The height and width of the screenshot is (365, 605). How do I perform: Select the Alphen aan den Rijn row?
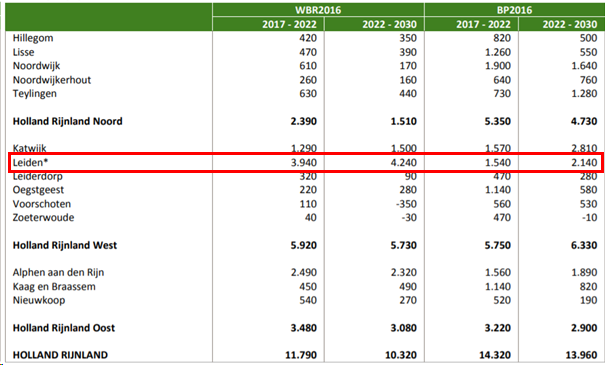click(305, 272)
